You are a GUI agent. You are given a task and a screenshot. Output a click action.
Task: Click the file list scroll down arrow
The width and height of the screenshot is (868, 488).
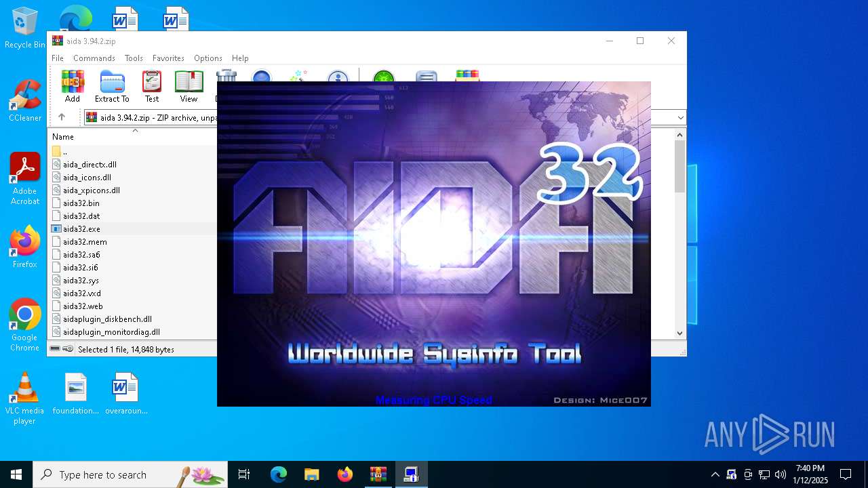[x=680, y=333]
